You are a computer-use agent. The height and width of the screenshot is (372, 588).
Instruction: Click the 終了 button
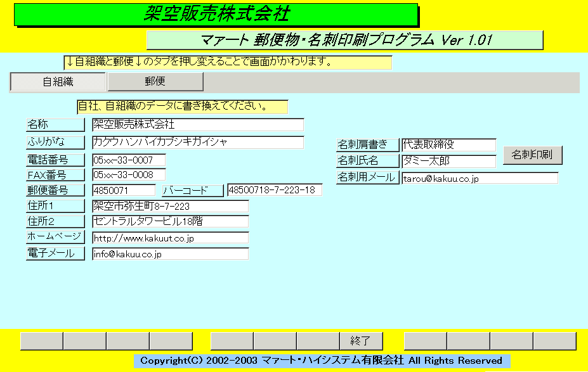[361, 341]
